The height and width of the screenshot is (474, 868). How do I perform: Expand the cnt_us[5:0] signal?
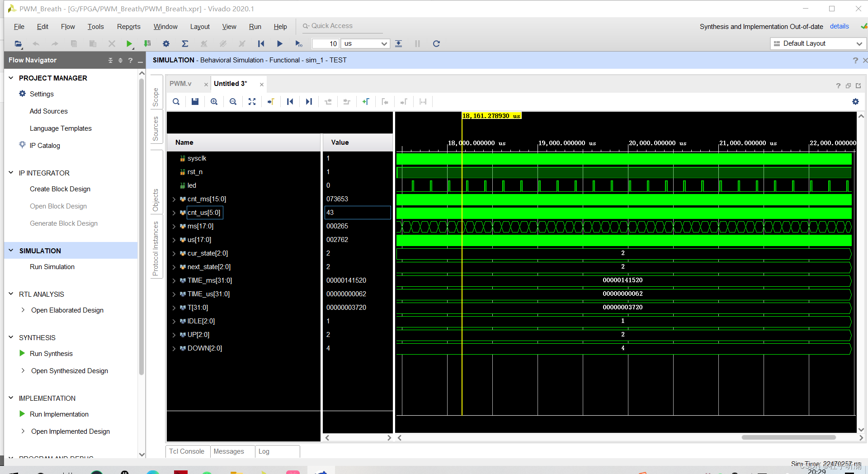(174, 213)
